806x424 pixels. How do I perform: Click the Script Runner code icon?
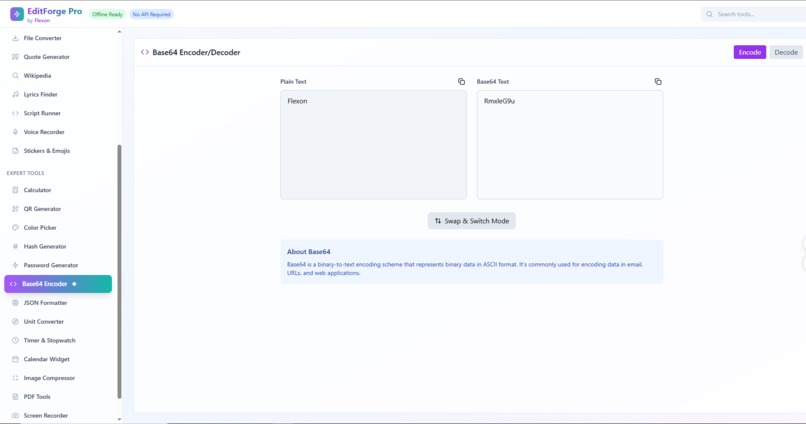15,113
